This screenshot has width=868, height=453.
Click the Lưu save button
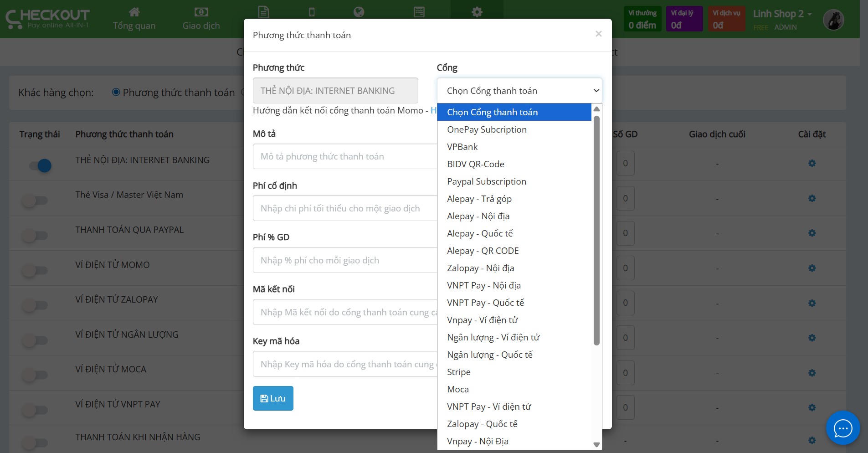(x=273, y=398)
